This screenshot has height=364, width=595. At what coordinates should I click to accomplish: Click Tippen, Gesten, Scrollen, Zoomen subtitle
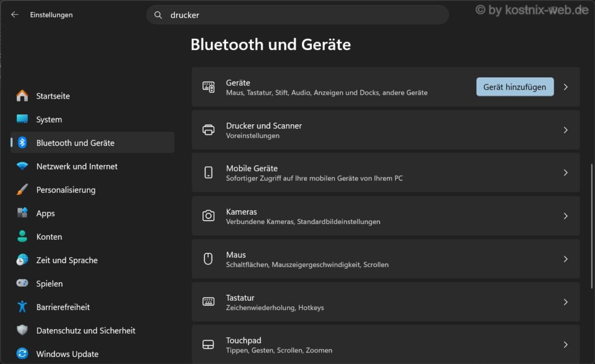(279, 350)
